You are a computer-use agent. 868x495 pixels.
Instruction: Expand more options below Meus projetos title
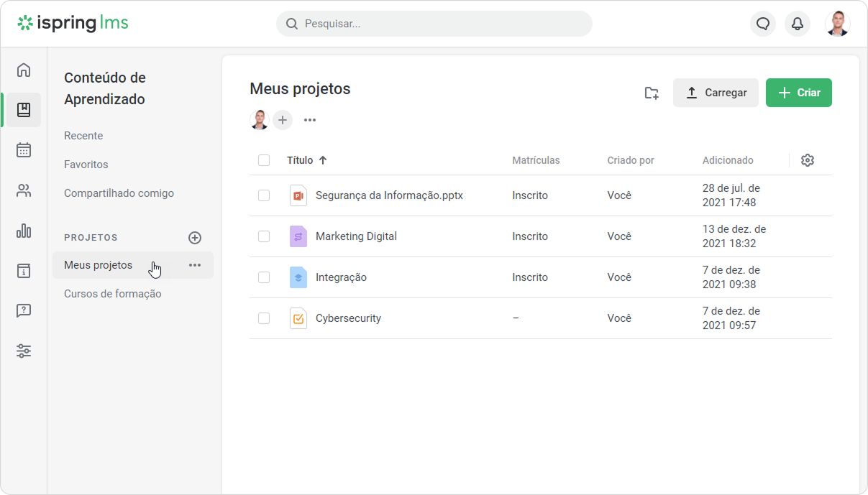pos(310,120)
